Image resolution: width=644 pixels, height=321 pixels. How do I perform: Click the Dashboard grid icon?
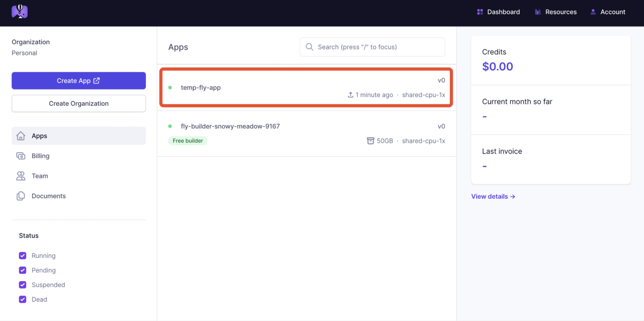pyautogui.click(x=480, y=12)
